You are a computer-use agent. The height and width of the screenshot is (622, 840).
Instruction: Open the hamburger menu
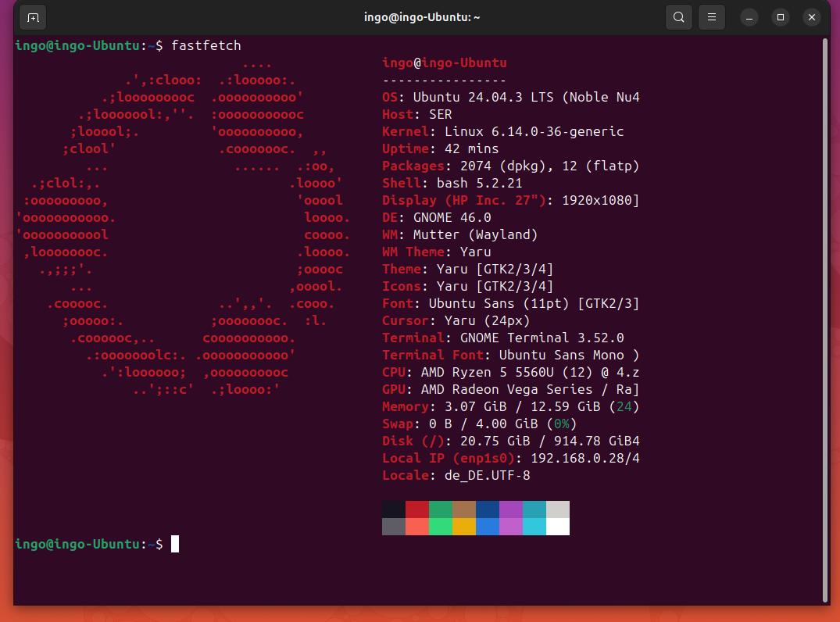(711, 17)
